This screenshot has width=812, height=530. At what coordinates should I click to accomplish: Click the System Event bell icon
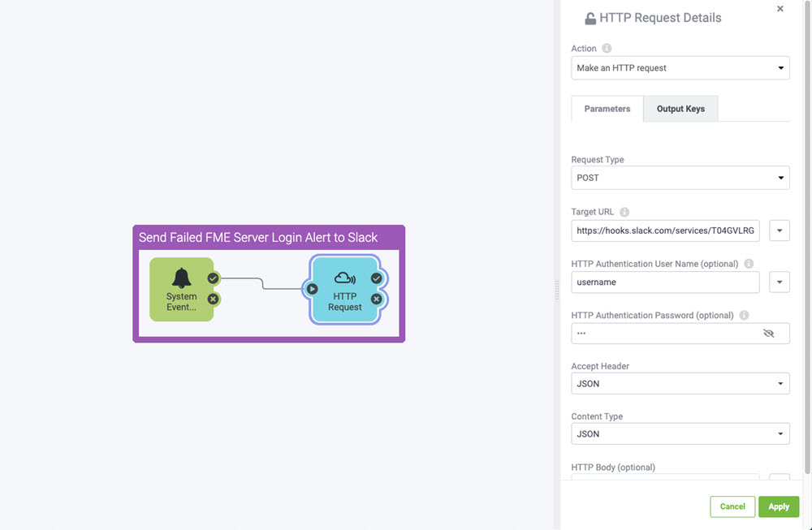[x=181, y=278]
